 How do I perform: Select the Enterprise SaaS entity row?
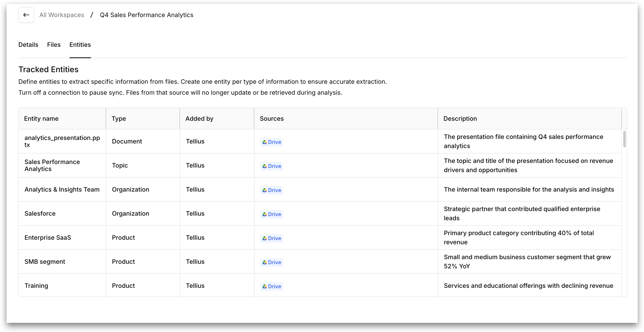(x=48, y=238)
